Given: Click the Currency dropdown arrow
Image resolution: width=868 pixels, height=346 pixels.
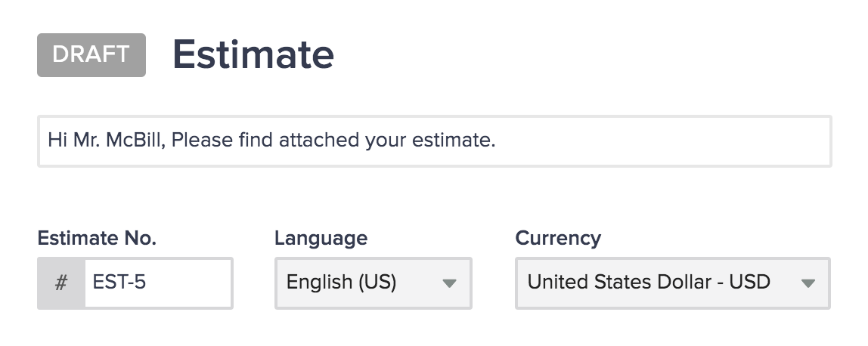Looking at the screenshot, I should pos(808,283).
